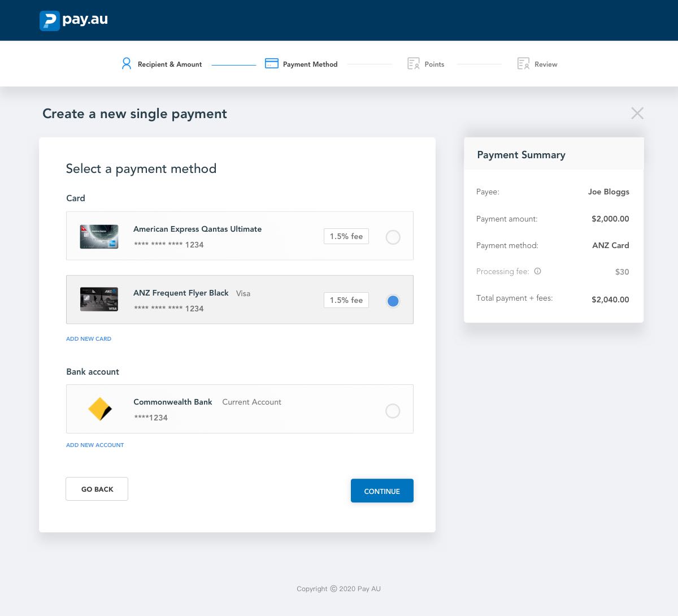Select ANZ Frequent Flyer Black radio button
The image size is (678, 616).
pyautogui.click(x=393, y=301)
